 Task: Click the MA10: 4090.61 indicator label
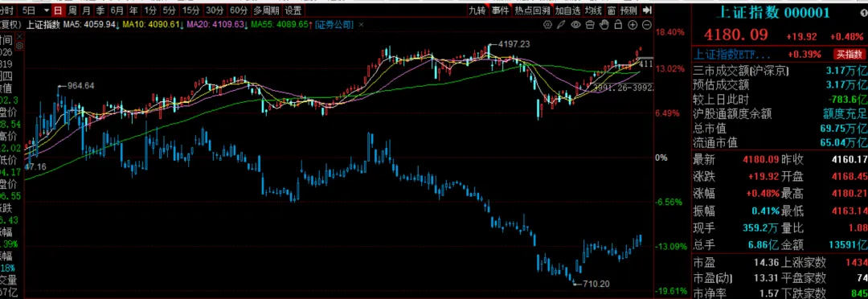152,25
